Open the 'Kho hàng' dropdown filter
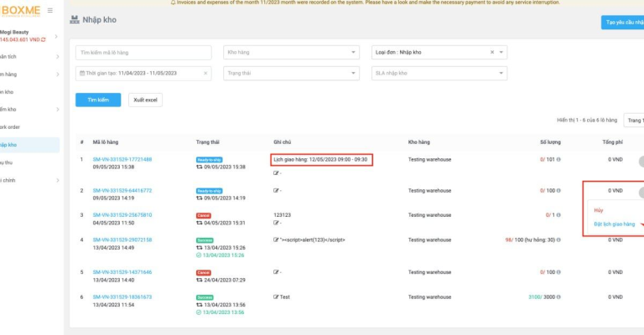644x335 pixels. (292, 52)
